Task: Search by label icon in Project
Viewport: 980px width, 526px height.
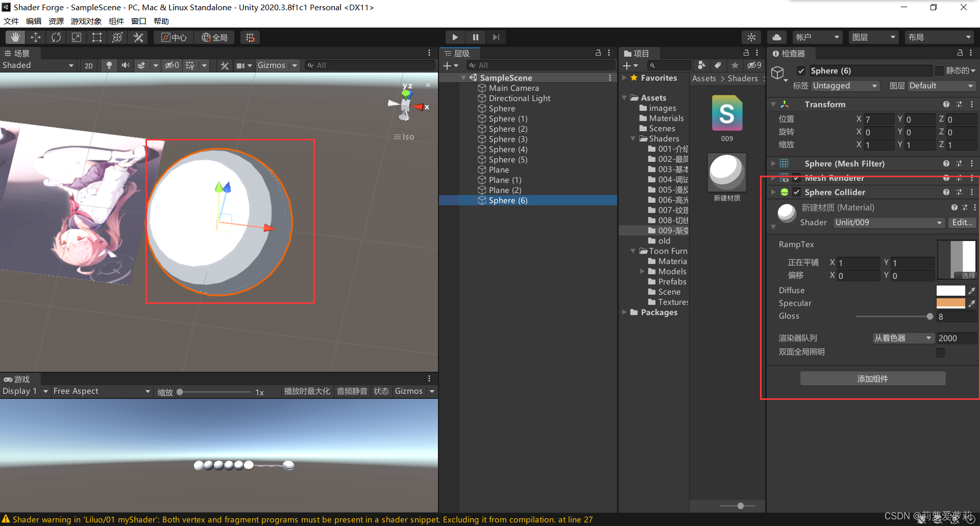Action: [x=718, y=65]
